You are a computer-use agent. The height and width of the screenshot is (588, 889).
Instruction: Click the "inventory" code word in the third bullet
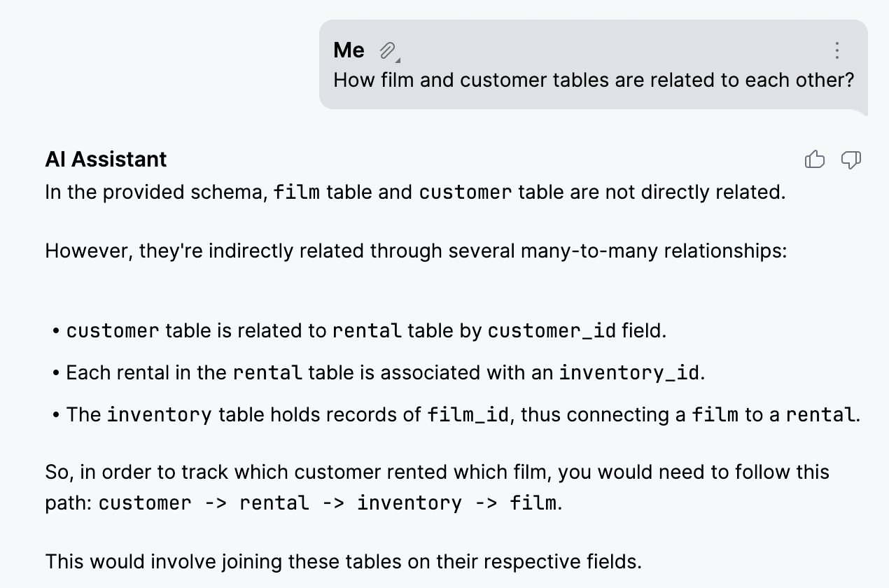point(159,415)
